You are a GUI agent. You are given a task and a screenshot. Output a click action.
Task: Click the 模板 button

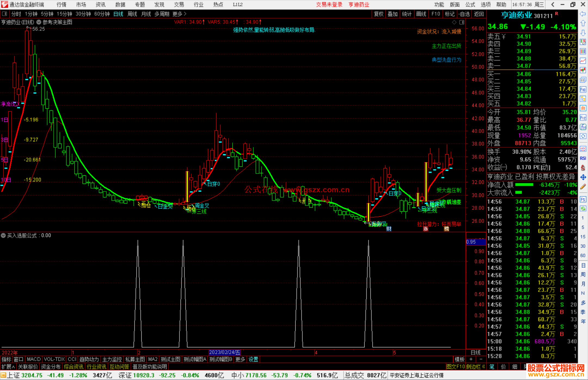[x=460, y=359]
